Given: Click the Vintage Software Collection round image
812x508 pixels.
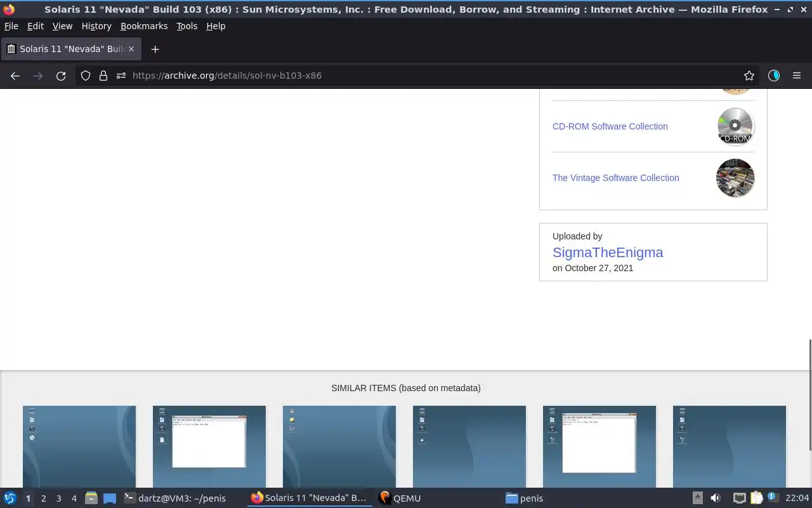Looking at the screenshot, I should click(735, 178).
